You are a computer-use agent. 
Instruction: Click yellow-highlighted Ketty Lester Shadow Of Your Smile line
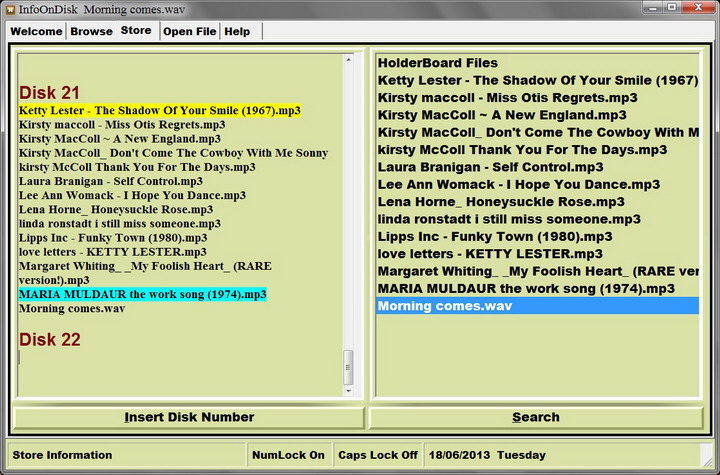pyautogui.click(x=160, y=111)
